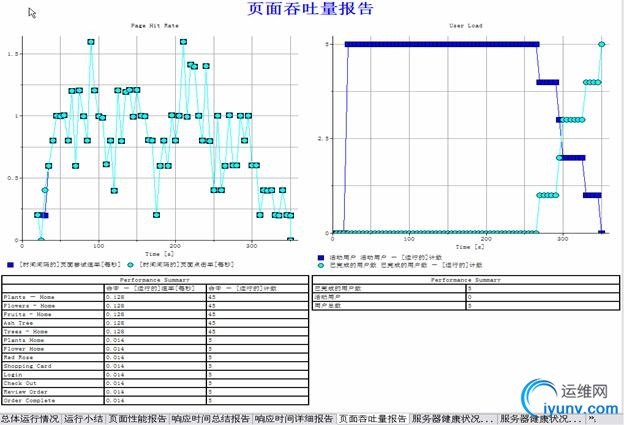This screenshot has width=624, height=425.
Task: Select the Flowers - Home row name
Action: point(29,306)
